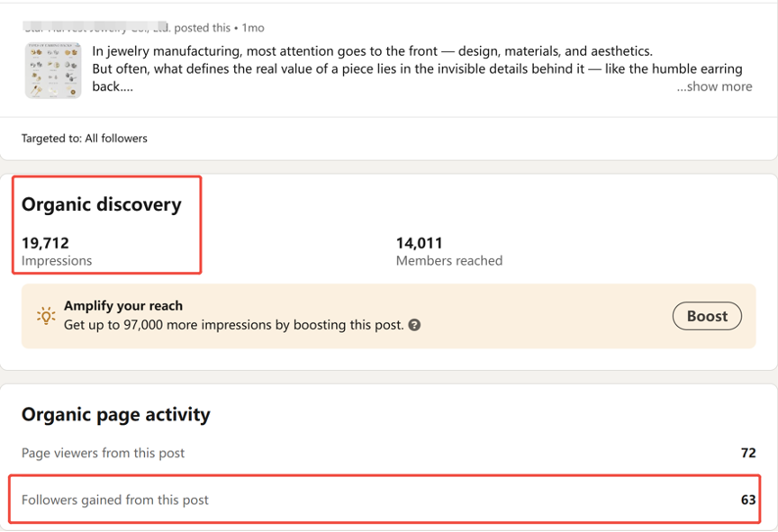Click the Boost button
Screen dimensions: 778x532
coord(707,316)
